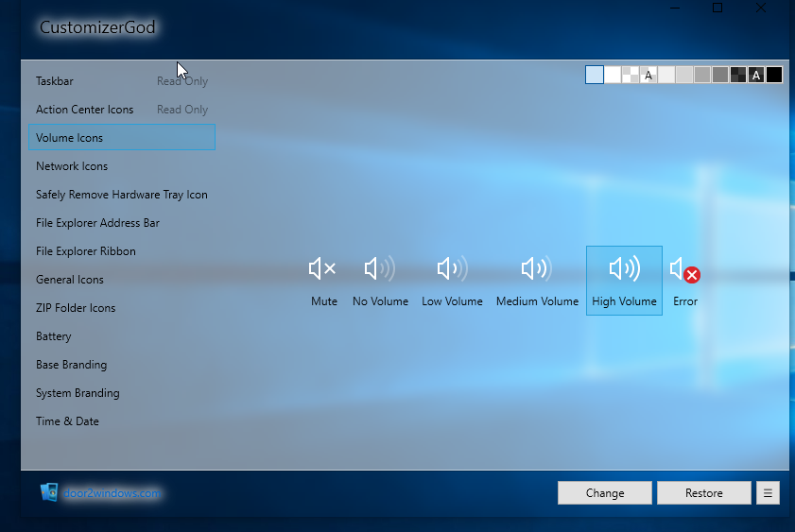
Task: Open the ZIP Folder Icons category
Action: pos(122,308)
